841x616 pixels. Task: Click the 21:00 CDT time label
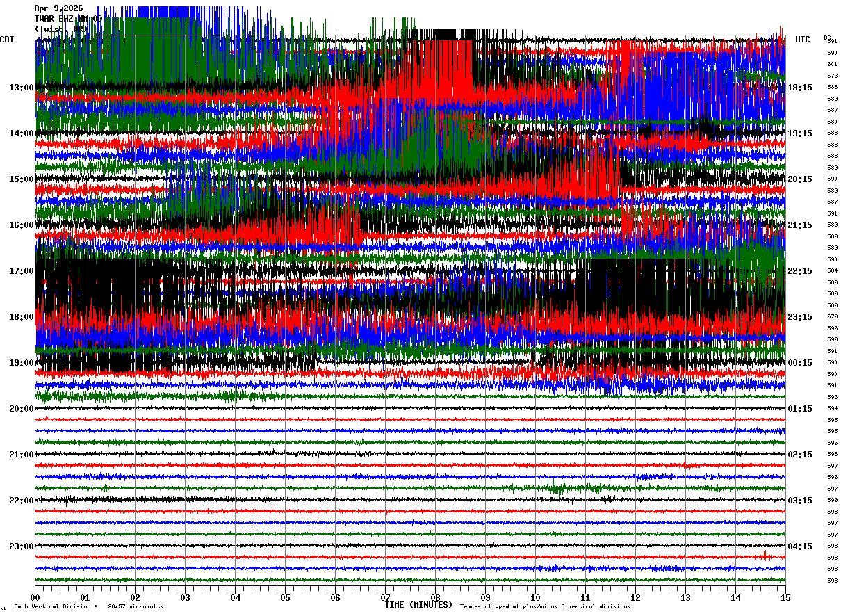coord(22,455)
